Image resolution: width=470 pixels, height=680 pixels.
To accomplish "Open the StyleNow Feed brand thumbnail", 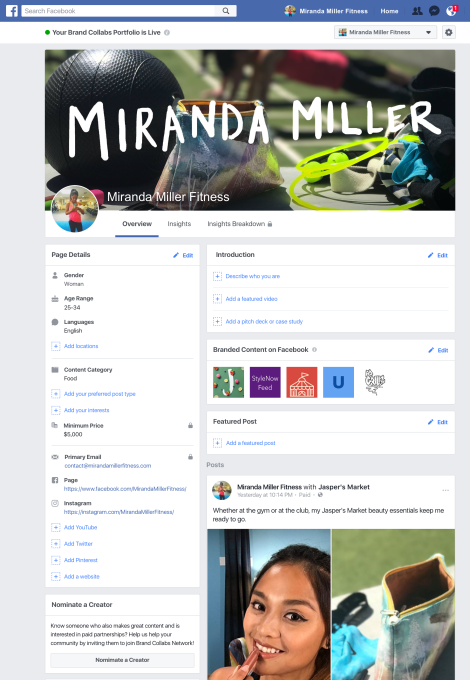I will tap(265, 382).
